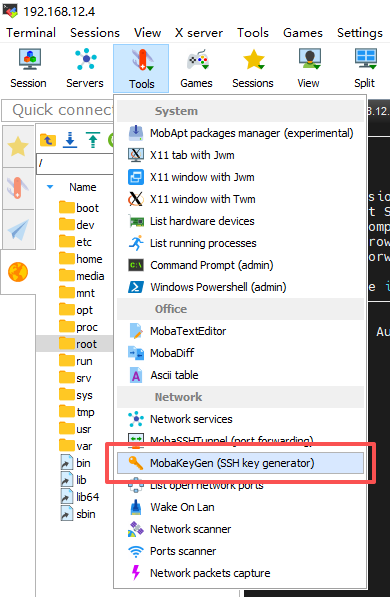This screenshot has height=597, width=390.
Task: Open the View menu in the menu bar
Action: click(x=147, y=33)
